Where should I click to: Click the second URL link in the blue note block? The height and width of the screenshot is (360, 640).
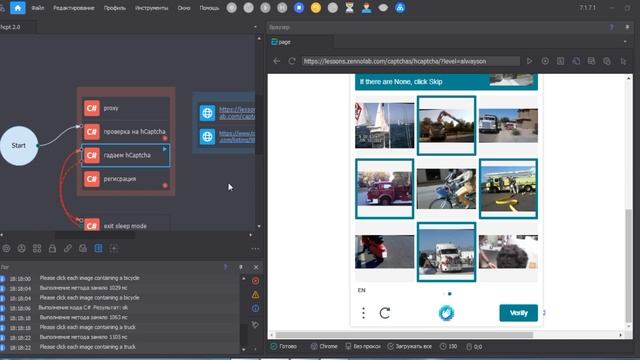pyautogui.click(x=237, y=136)
